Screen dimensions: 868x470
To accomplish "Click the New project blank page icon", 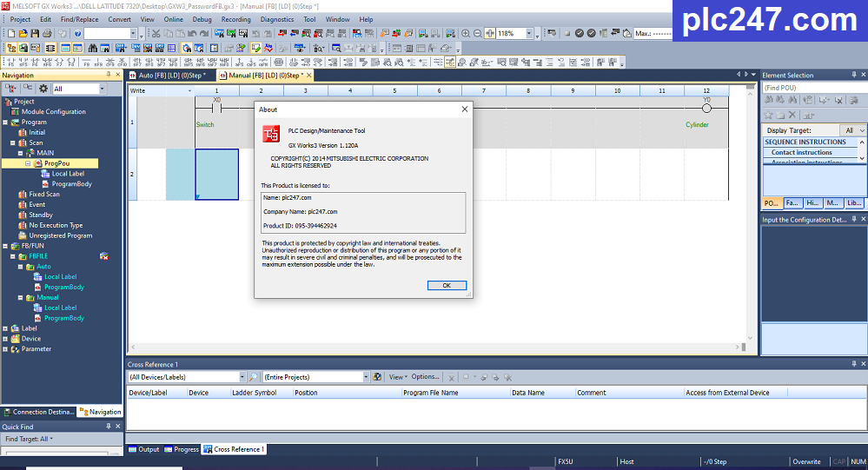I will coord(11,33).
